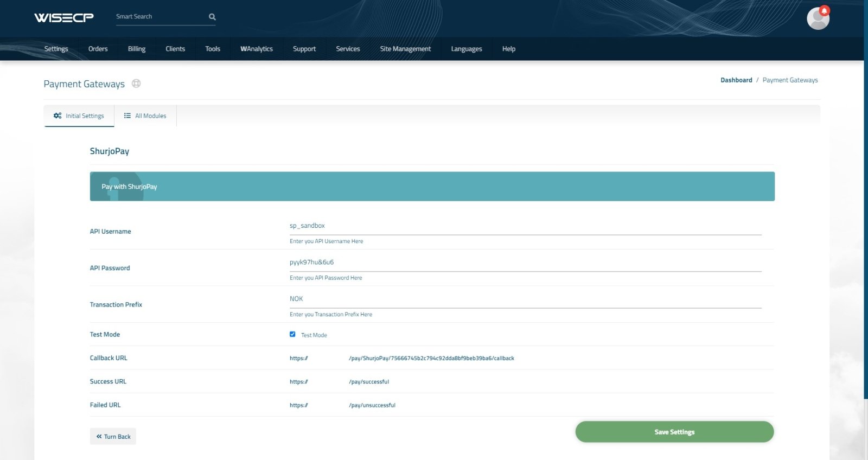The image size is (868, 460).
Task: Open the Services menu
Action: click(x=348, y=49)
